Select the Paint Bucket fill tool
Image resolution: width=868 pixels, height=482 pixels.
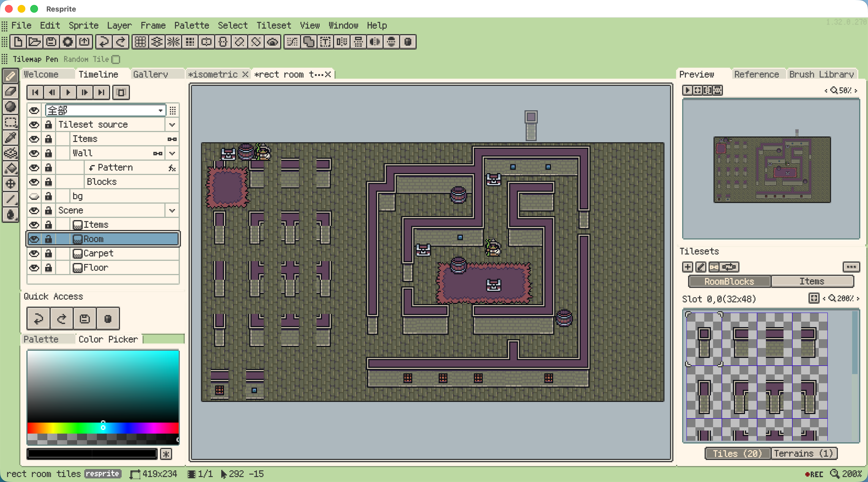(10, 168)
